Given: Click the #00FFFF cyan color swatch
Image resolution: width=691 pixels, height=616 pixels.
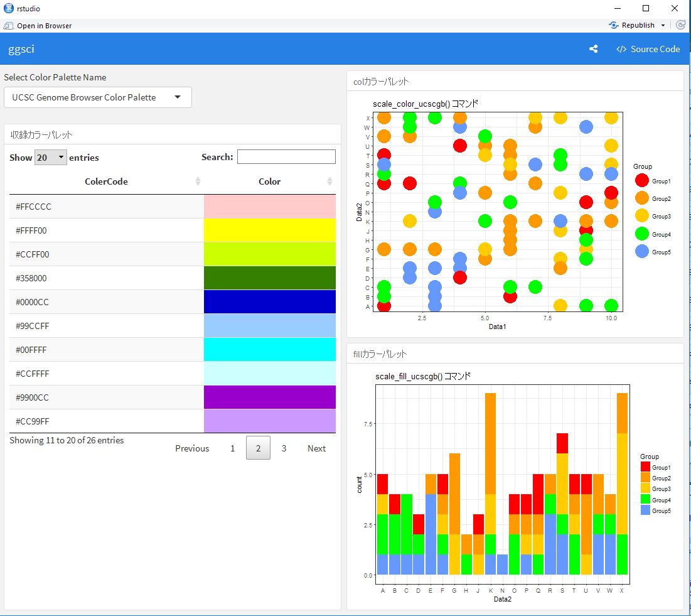Looking at the screenshot, I should [x=270, y=349].
